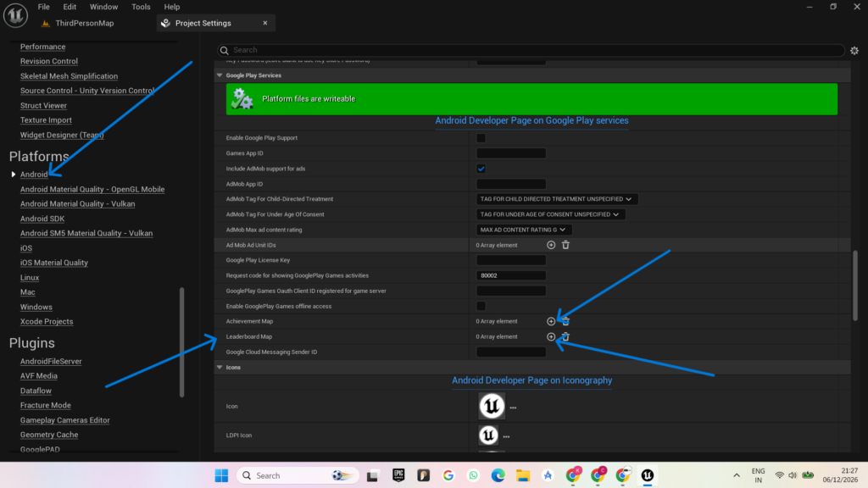Click the LDPI Icon thumbnail
868x488 pixels.
coord(488,435)
